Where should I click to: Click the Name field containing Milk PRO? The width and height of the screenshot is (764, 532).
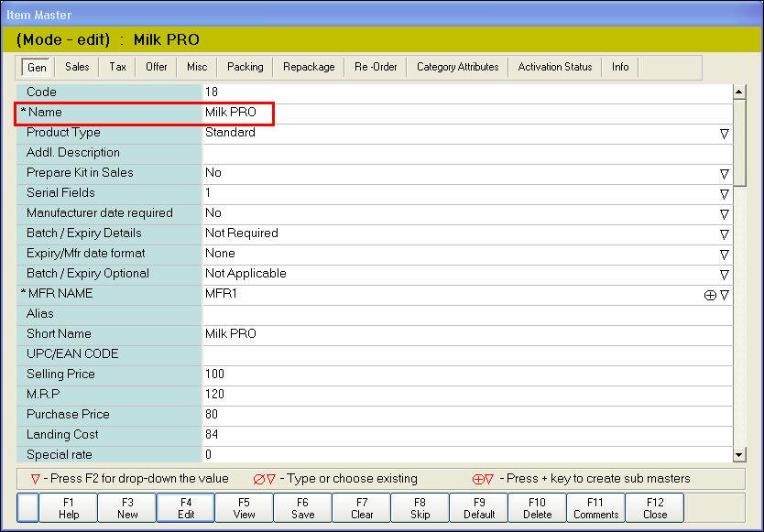[468, 113]
